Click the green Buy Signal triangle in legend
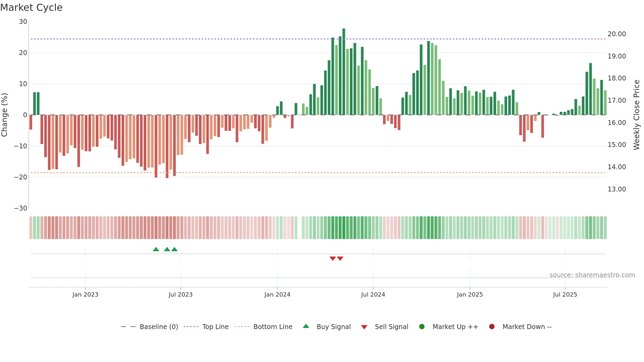Screen dimensions: 644x362 306,326
